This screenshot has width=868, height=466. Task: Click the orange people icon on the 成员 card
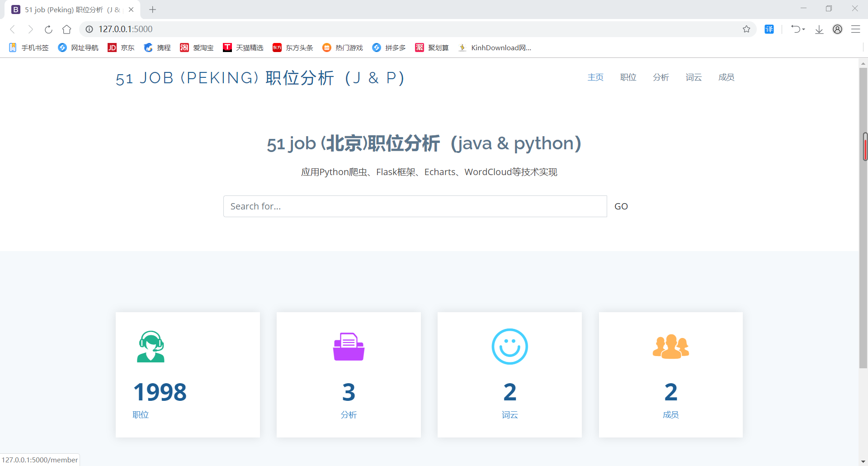click(670, 347)
